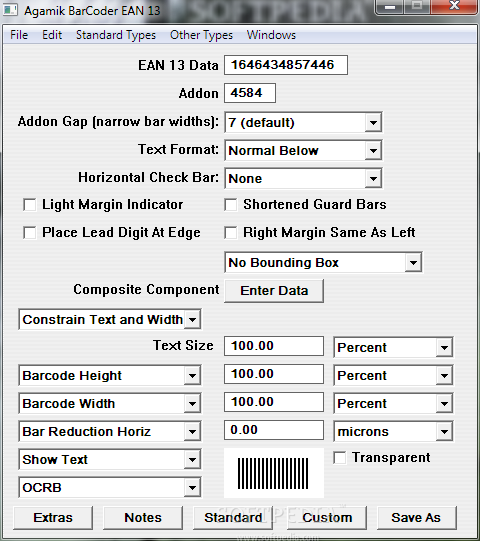Image resolution: width=480 pixels, height=541 pixels.
Task: Open the Windows menu
Action: point(271,35)
